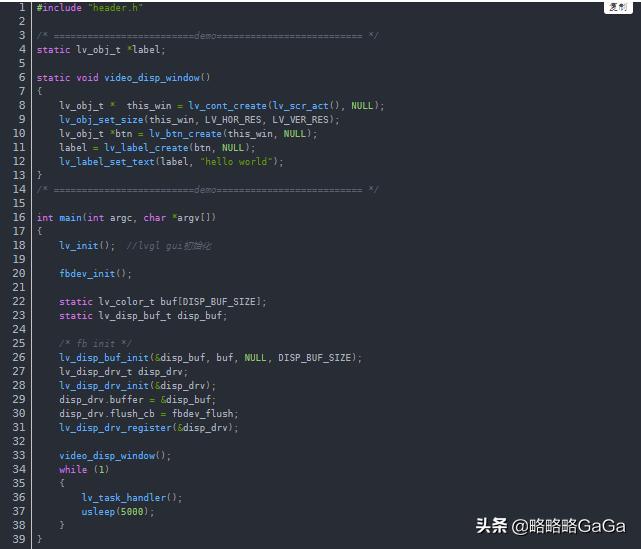Click "lv_disp_buf_t" on line 23

pos(135,316)
